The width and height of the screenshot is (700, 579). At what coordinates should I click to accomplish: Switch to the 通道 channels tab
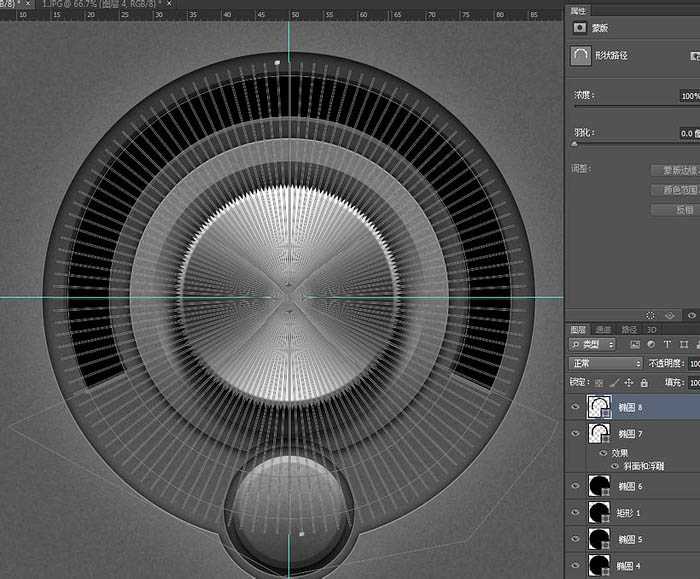[603, 329]
